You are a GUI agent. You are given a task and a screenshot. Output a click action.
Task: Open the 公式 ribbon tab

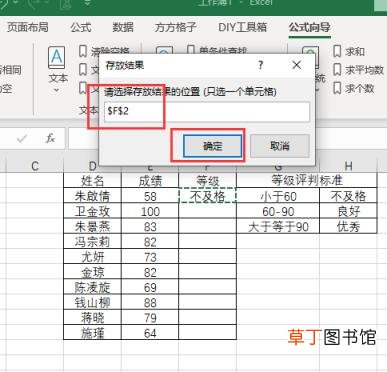(x=81, y=27)
